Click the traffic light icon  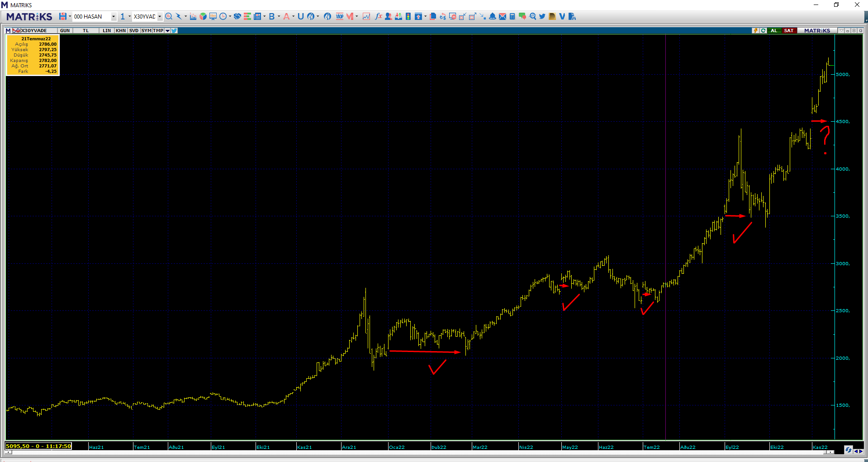click(408, 16)
